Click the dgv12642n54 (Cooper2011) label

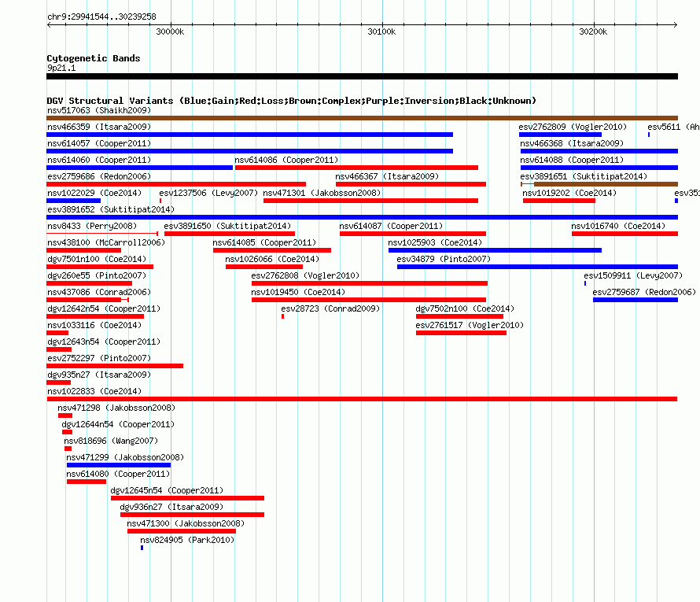[x=104, y=308]
